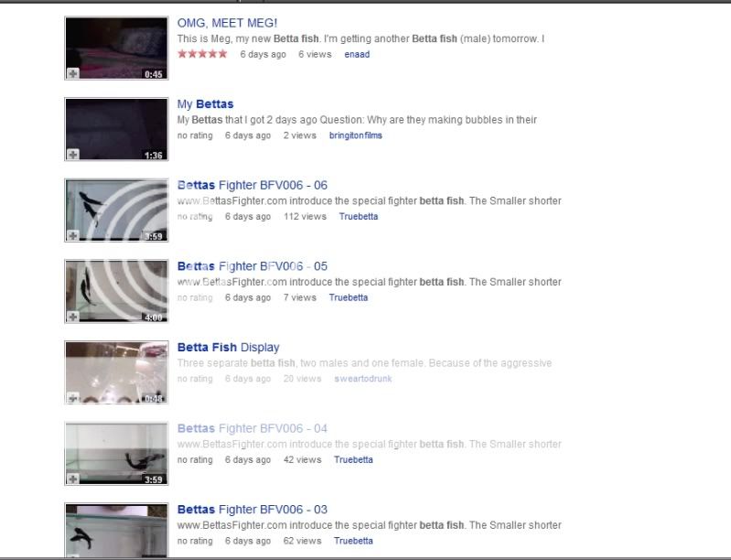Click Bettas Fighter BFV006 - 04 thumbnail
Viewport: 731px width, 560px height.
[116, 454]
